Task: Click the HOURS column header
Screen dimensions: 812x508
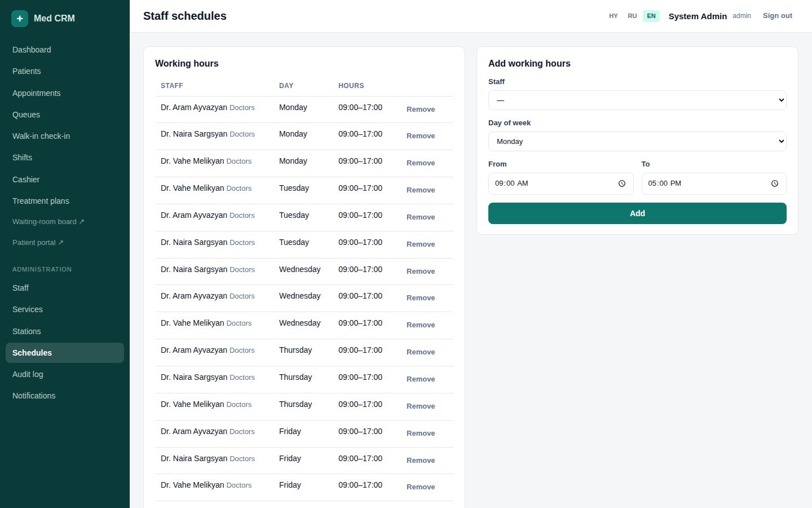Action: coord(351,86)
